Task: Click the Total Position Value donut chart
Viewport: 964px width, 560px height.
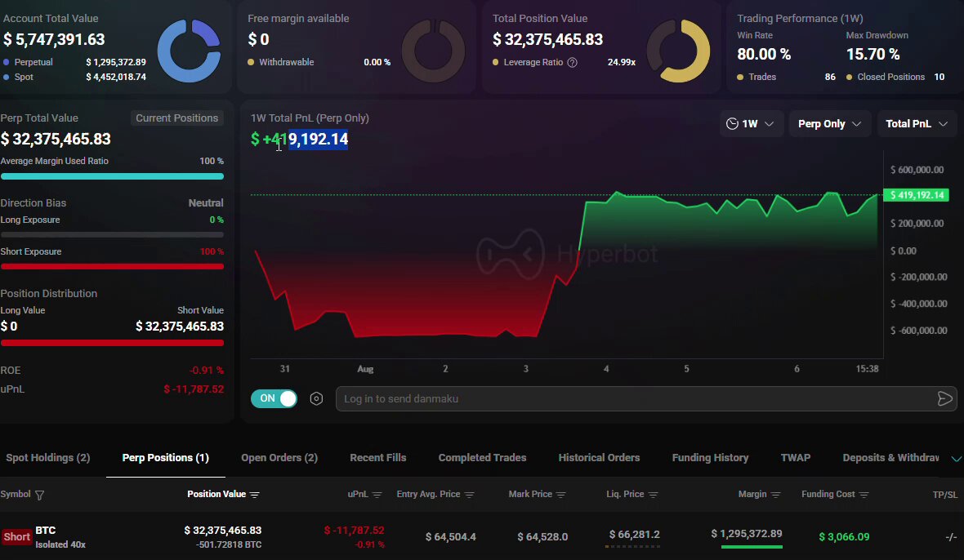Action: [678, 51]
